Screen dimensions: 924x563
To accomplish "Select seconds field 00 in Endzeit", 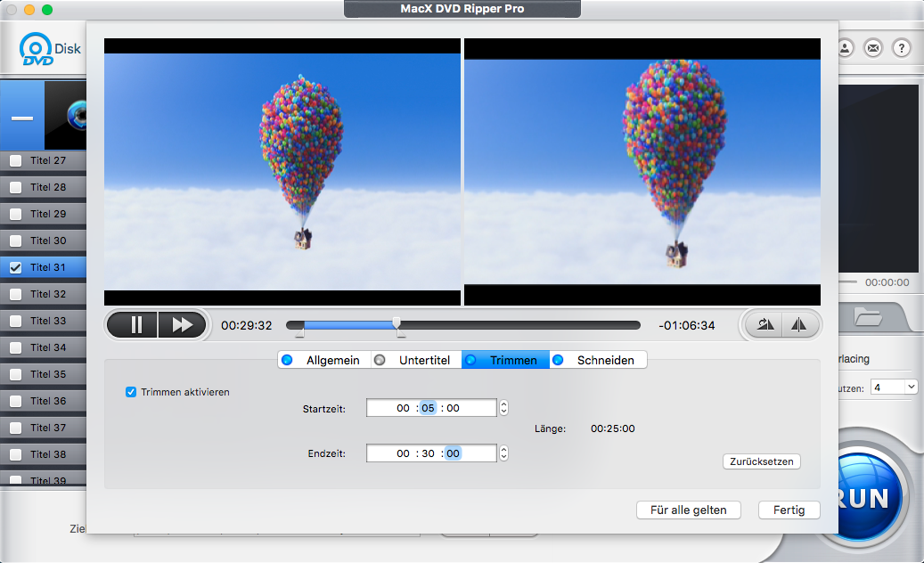I will tap(453, 453).
